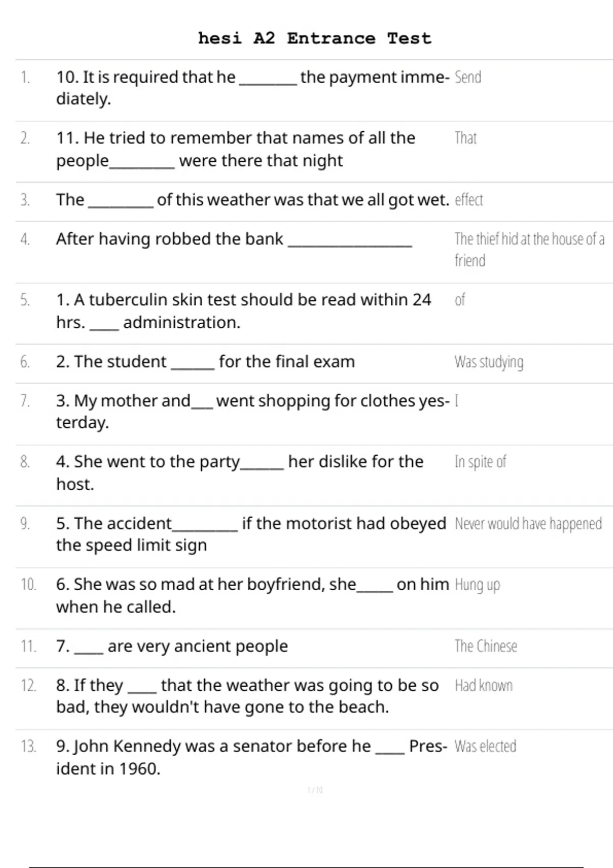Click the answer 'That' in row 2

pyautogui.click(x=465, y=138)
